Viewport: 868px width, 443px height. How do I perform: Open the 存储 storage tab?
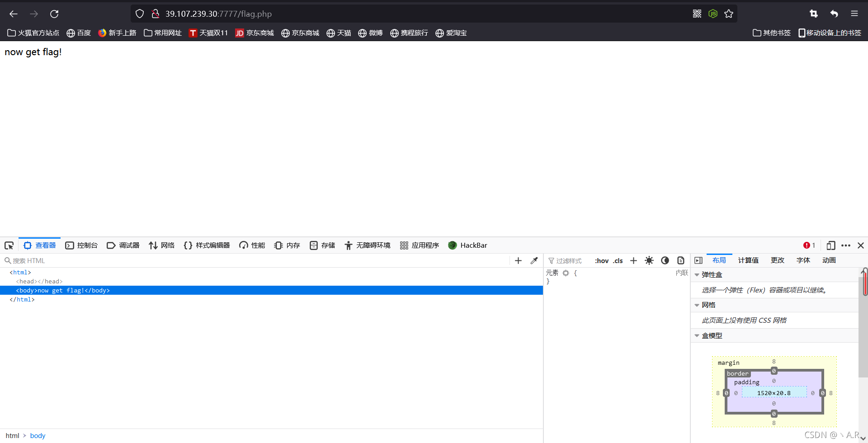[322, 245]
